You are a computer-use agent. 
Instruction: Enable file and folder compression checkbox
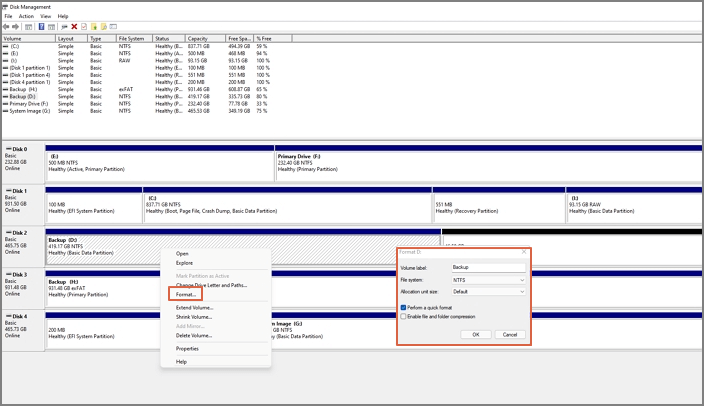[x=403, y=316]
